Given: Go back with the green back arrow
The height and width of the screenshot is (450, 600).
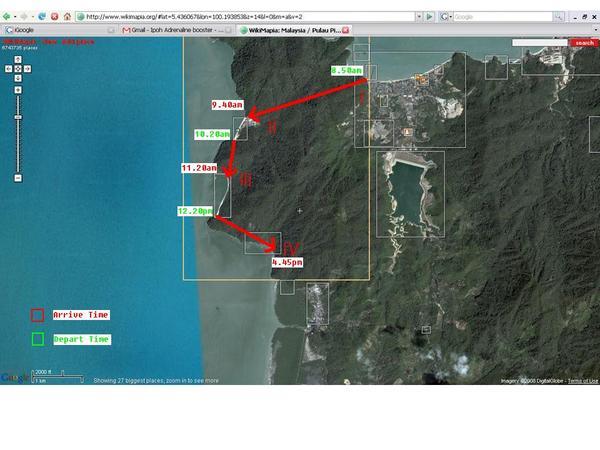Looking at the screenshot, I should pyautogui.click(x=7, y=16).
